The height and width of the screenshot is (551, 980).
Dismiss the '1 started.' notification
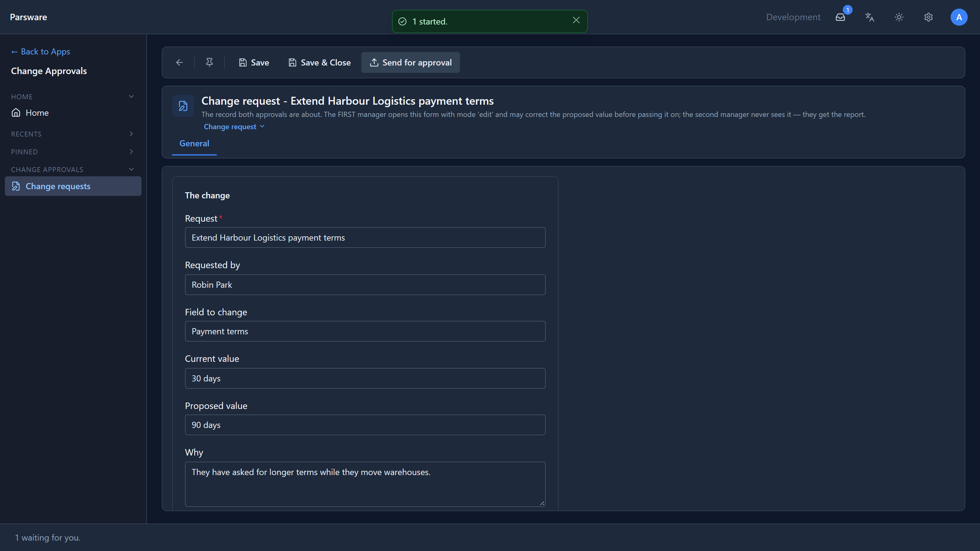(x=576, y=20)
